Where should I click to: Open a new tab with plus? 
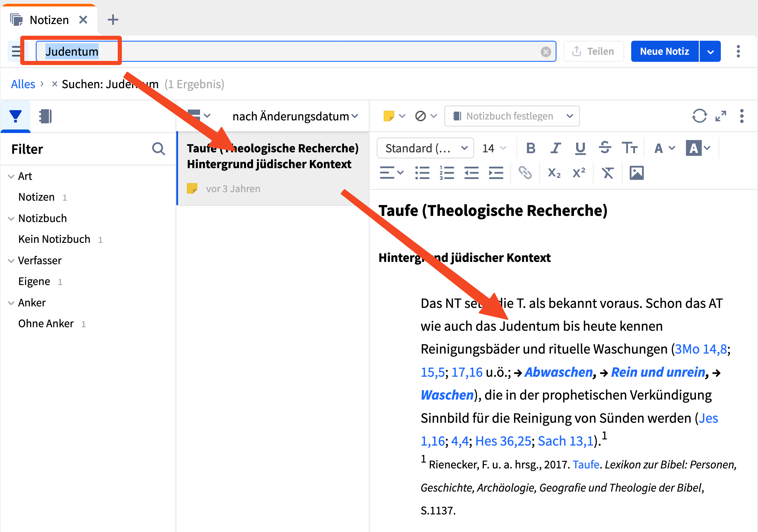(x=113, y=20)
